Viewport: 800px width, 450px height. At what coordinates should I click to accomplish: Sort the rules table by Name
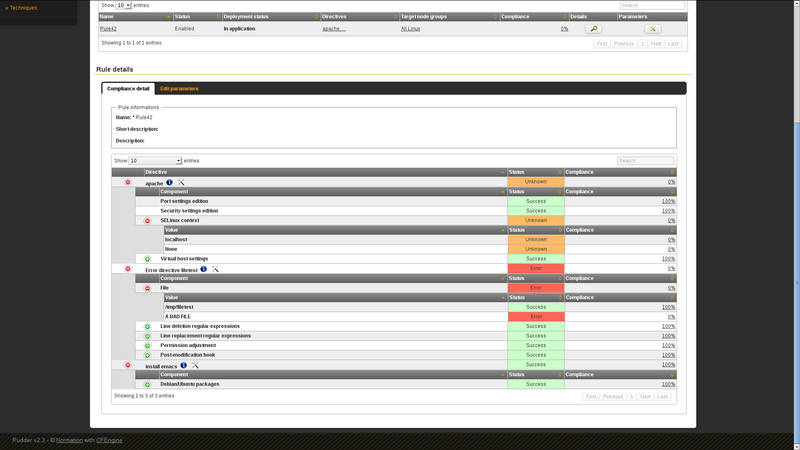pyautogui.click(x=135, y=17)
